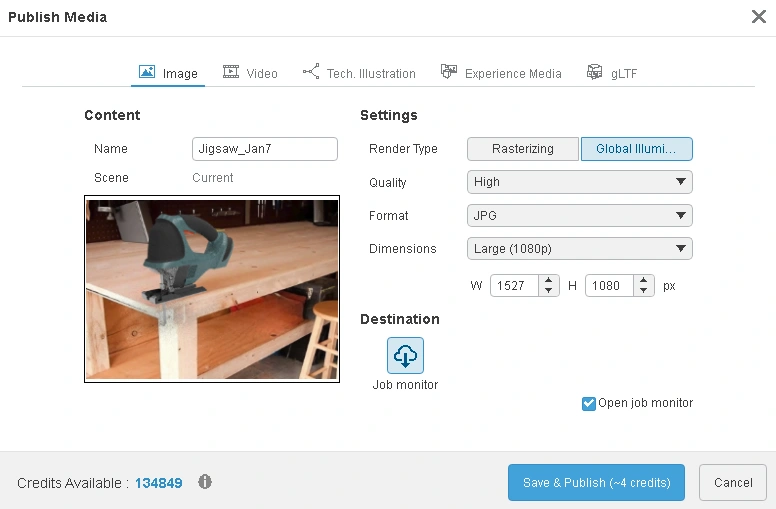Uncheck the Open job monitor checkbox
The image size is (776, 509).
click(x=589, y=404)
